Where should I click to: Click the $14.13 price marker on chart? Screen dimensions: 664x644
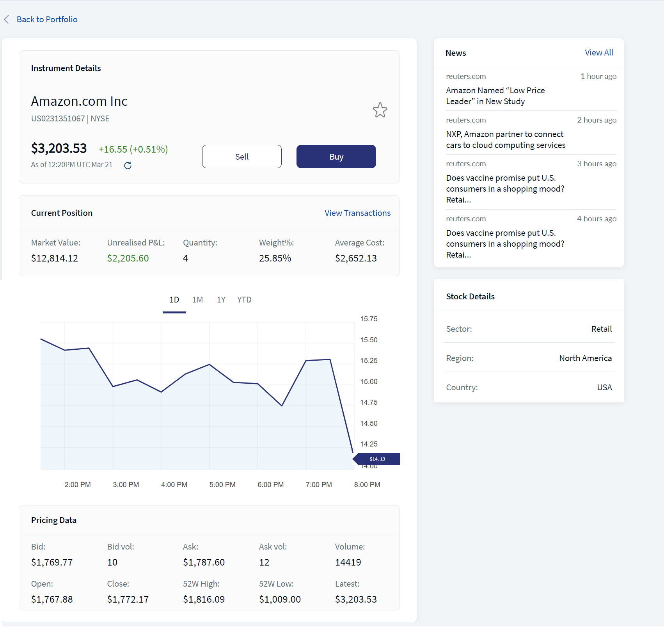377,459
